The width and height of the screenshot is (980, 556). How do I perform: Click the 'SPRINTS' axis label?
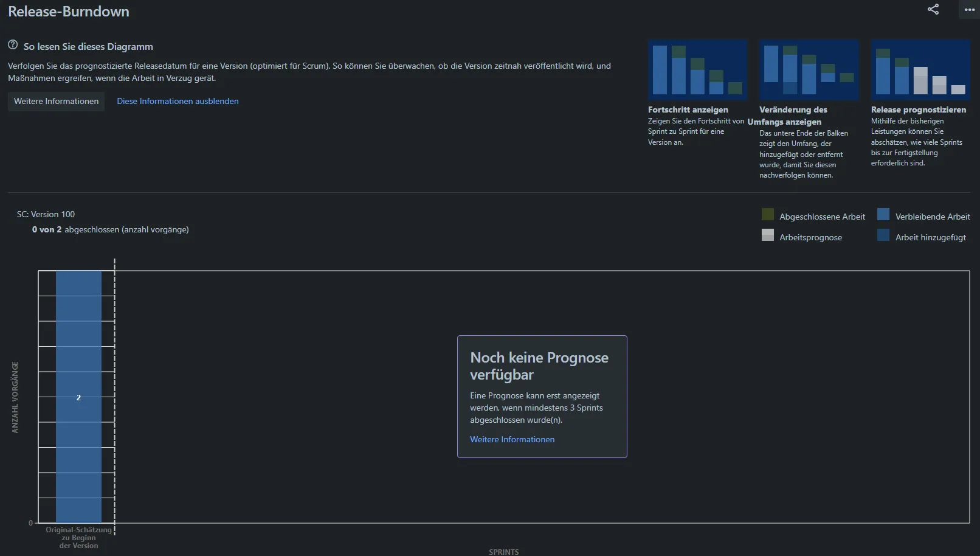coord(504,552)
